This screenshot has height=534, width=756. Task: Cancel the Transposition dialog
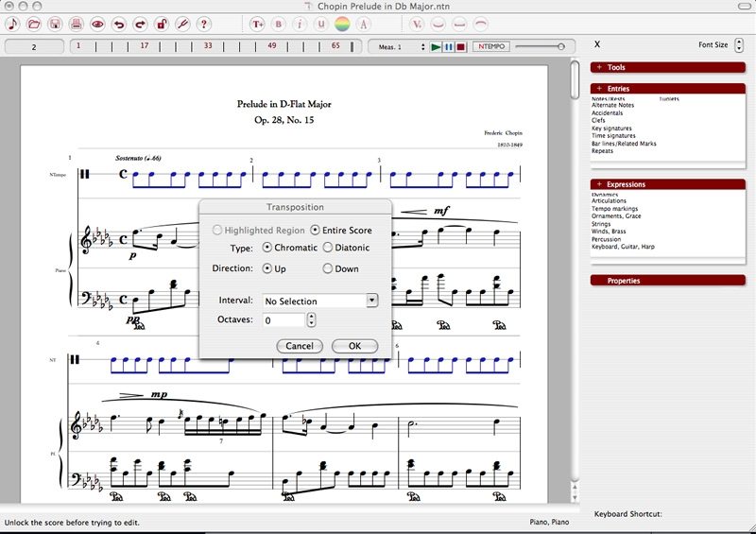(x=300, y=346)
